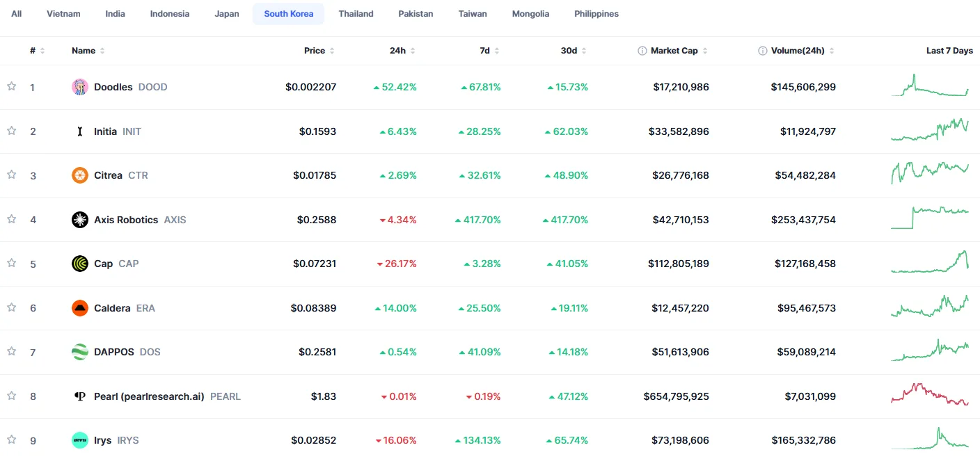
Task: Sort by Volume(24h) column
Action: coord(803,51)
